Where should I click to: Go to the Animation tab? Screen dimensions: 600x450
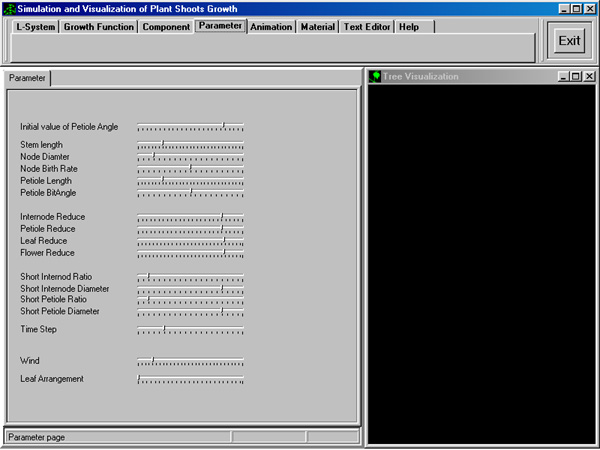[x=271, y=27]
